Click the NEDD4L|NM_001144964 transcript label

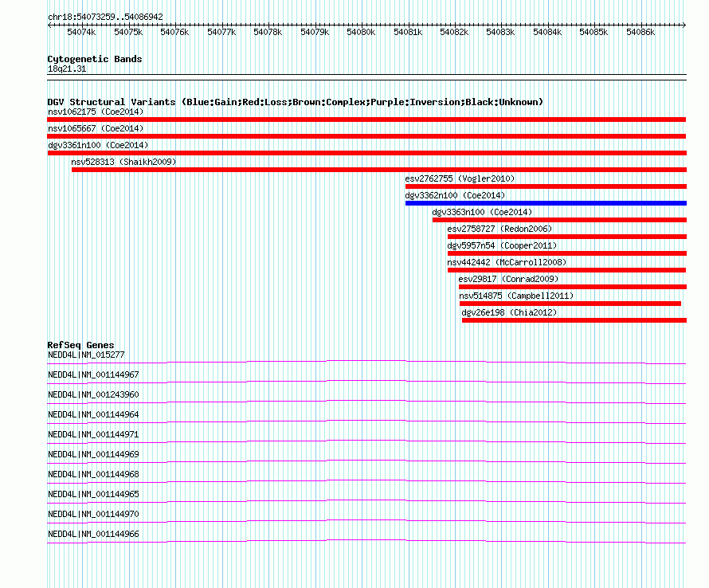pos(93,415)
